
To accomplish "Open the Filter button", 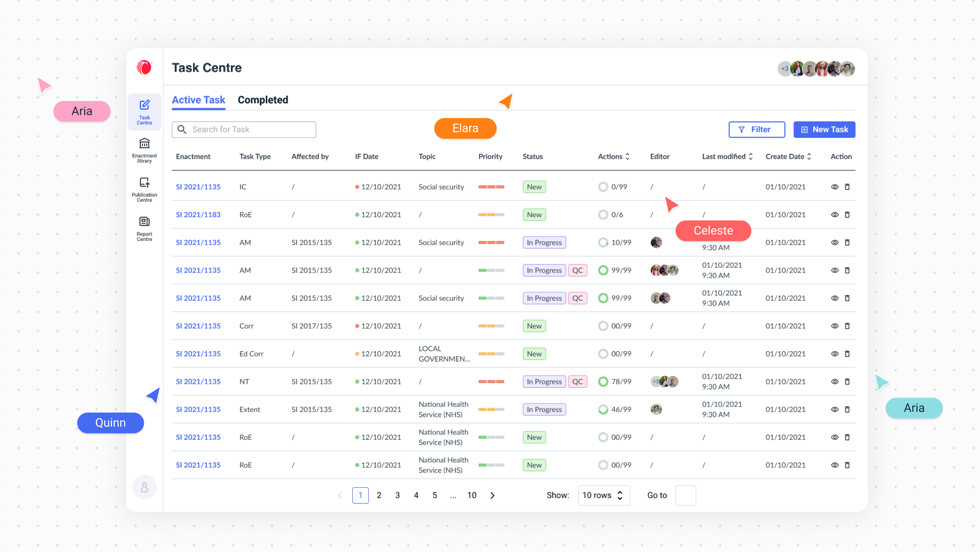I will 756,130.
